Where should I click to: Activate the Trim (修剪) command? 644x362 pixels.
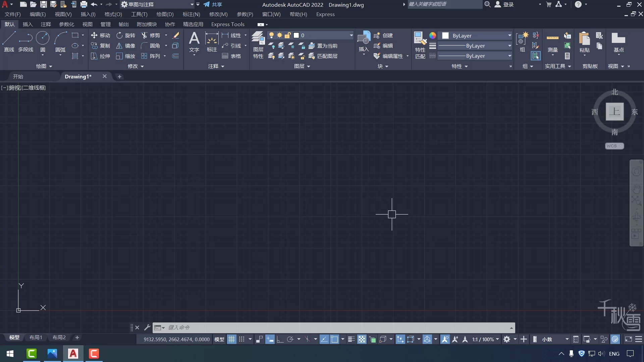[151, 35]
